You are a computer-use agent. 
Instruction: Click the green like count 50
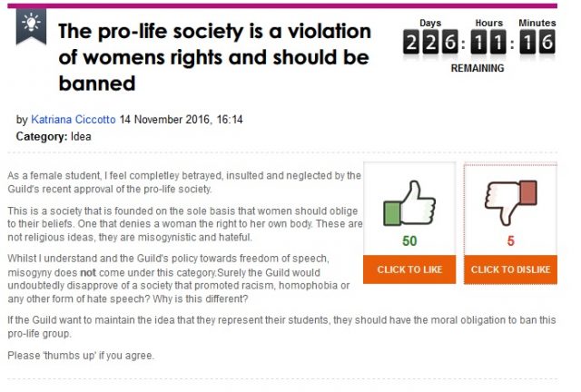[409, 240]
